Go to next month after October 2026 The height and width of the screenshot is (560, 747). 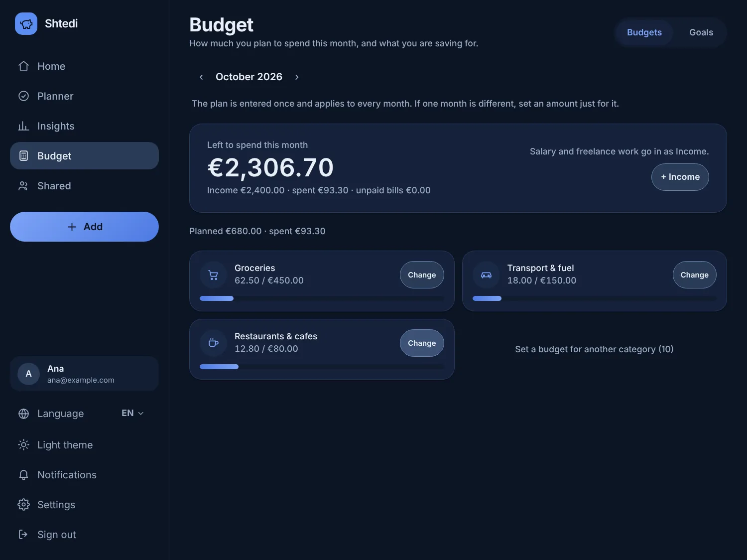[297, 77]
